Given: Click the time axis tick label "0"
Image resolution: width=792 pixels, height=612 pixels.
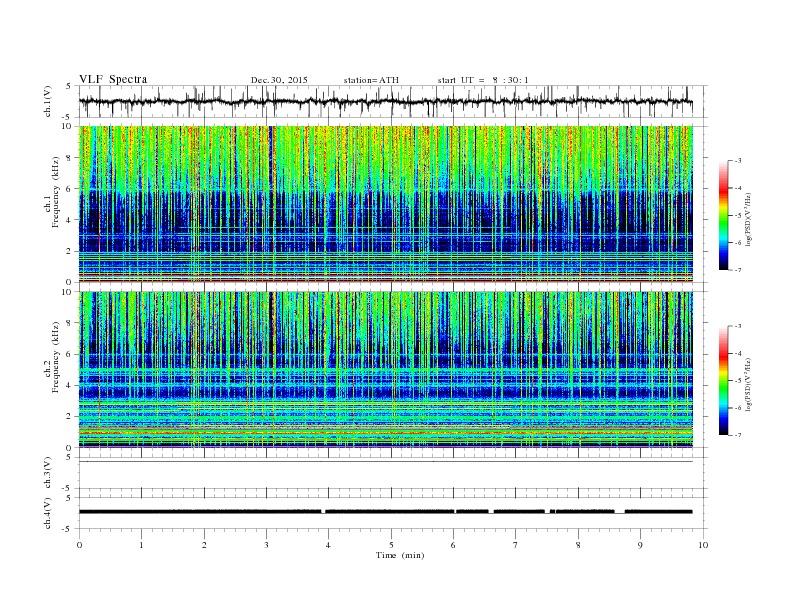Looking at the screenshot, I should pyautogui.click(x=79, y=545).
